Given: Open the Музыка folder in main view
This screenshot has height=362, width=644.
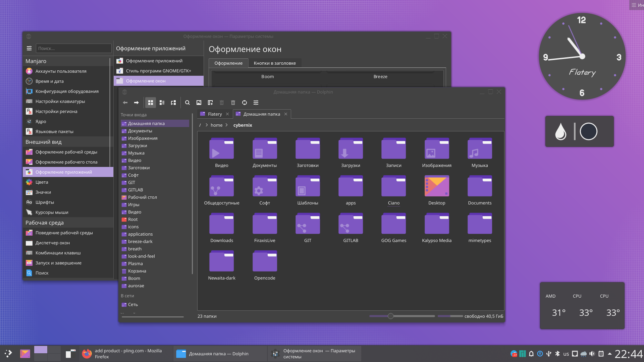Looking at the screenshot, I should (480, 148).
